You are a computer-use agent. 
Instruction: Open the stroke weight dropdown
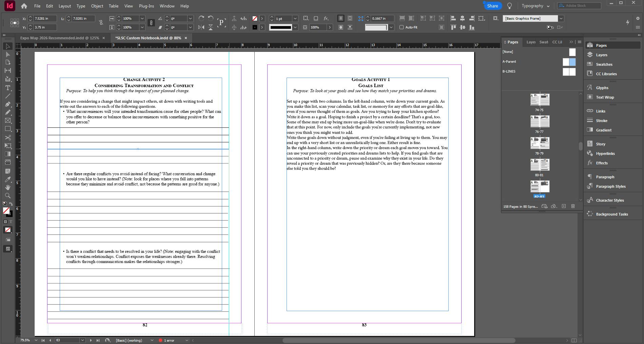(295, 18)
